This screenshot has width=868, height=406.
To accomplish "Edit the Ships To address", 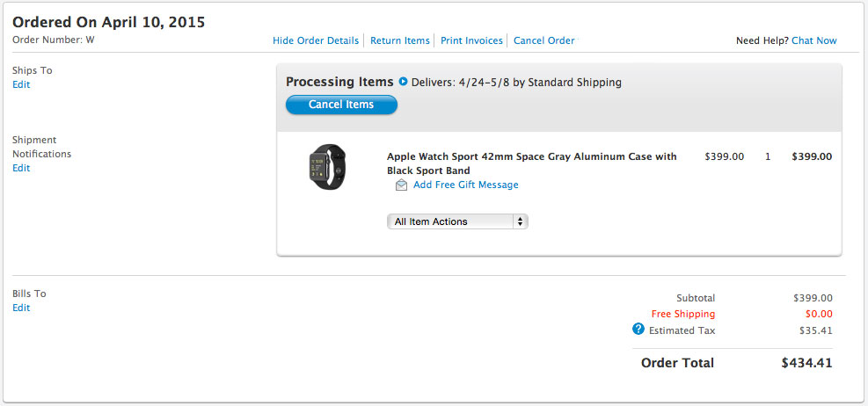I will pyautogui.click(x=21, y=84).
